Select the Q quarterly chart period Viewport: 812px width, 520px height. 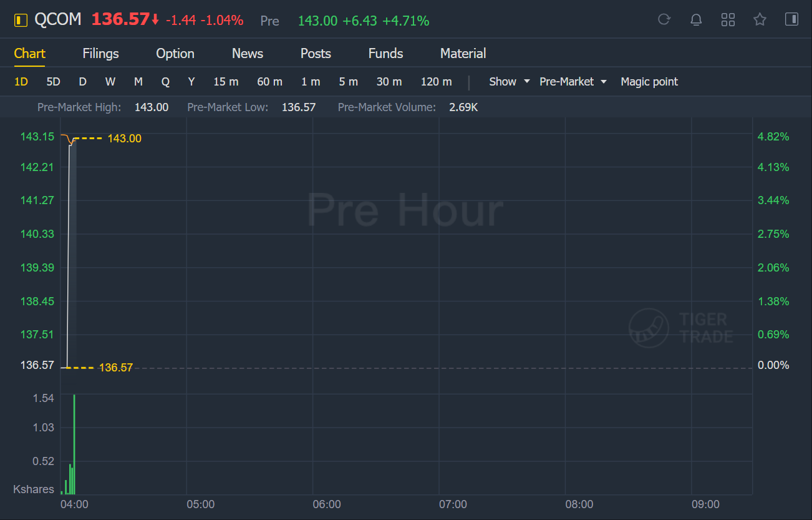click(165, 82)
